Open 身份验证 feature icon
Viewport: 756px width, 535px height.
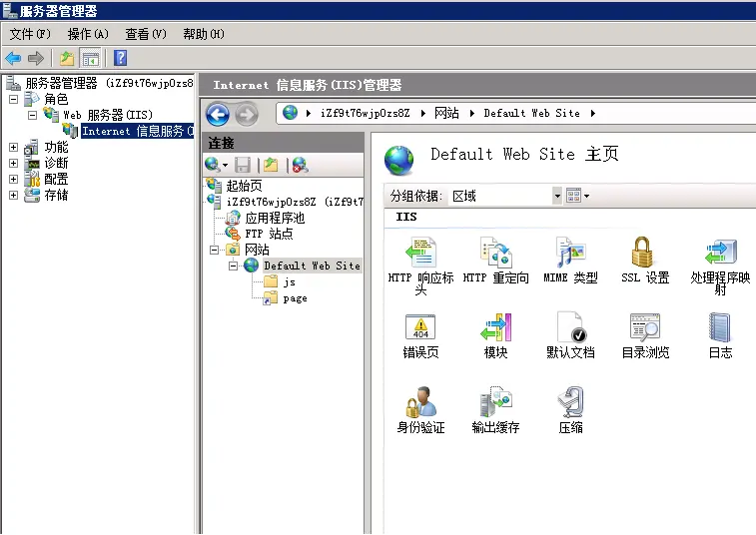[x=420, y=402]
